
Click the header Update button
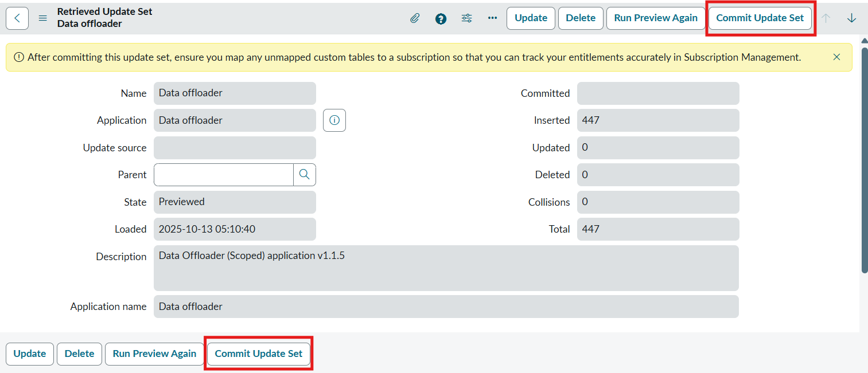coord(531,18)
